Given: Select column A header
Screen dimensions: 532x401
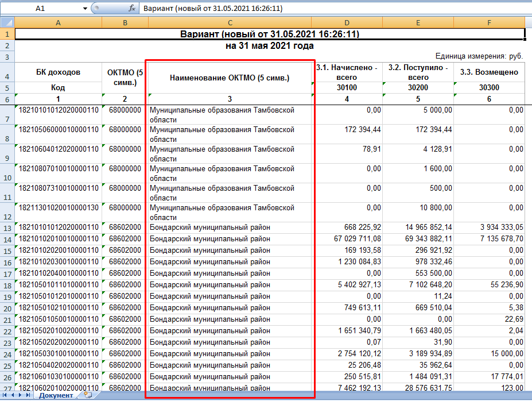Looking at the screenshot, I should 59,23.
